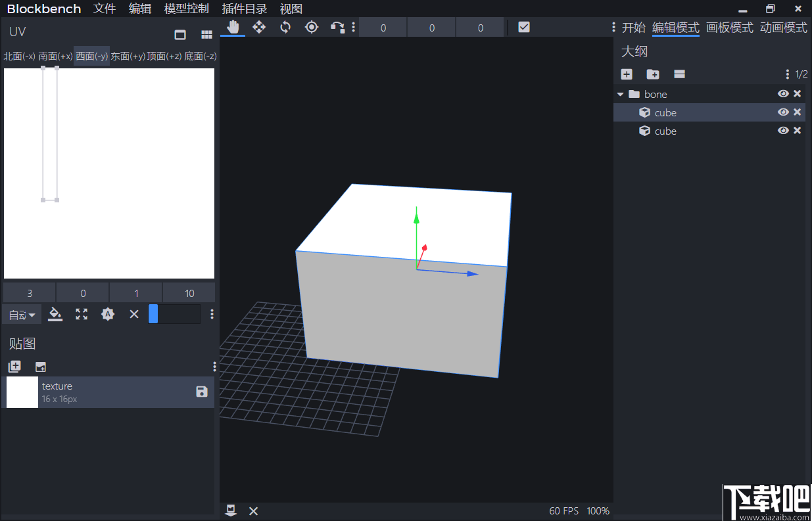Click the add cube icon in outliner
Image resolution: width=812 pixels, height=521 pixels.
coord(626,74)
